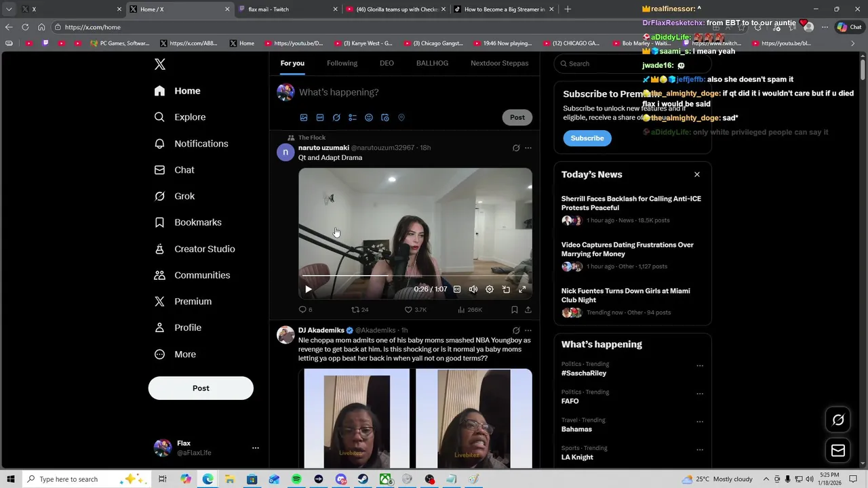The width and height of the screenshot is (868, 488).
Task: Open Communities in the sidebar
Action: pyautogui.click(x=192, y=275)
